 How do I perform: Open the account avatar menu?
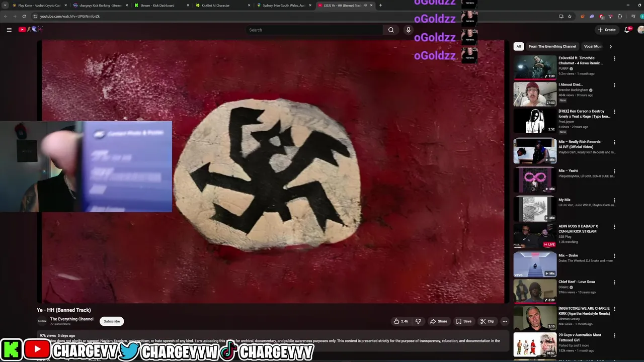tap(640, 30)
